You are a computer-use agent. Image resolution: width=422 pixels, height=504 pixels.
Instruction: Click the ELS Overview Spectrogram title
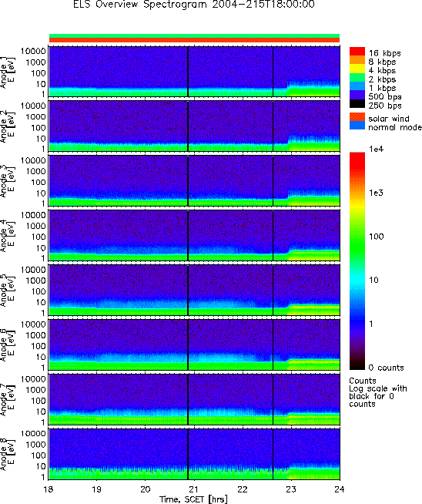tap(194, 5)
